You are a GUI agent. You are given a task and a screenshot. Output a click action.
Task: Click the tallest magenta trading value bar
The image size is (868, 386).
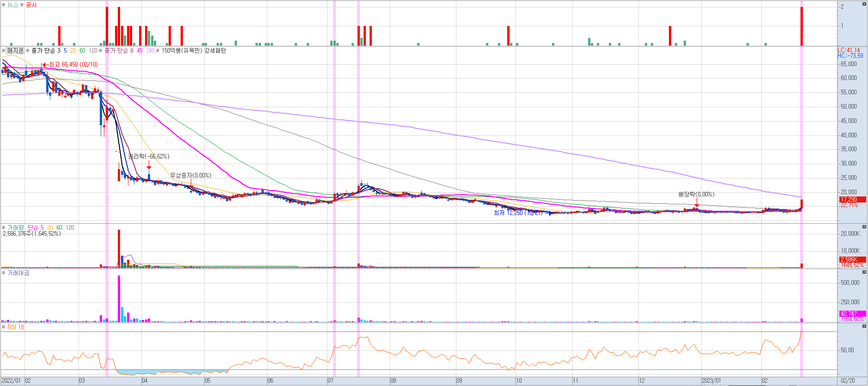[x=119, y=299]
